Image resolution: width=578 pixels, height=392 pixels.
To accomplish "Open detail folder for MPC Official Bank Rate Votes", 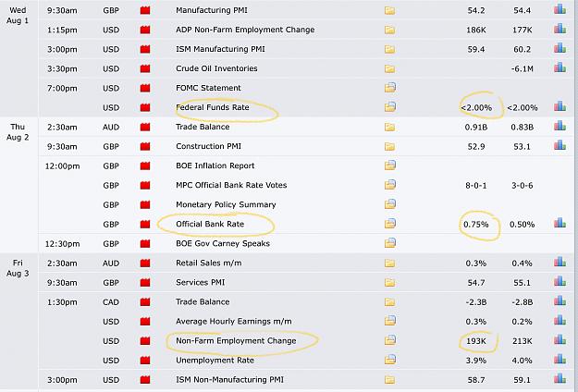I will point(389,185).
